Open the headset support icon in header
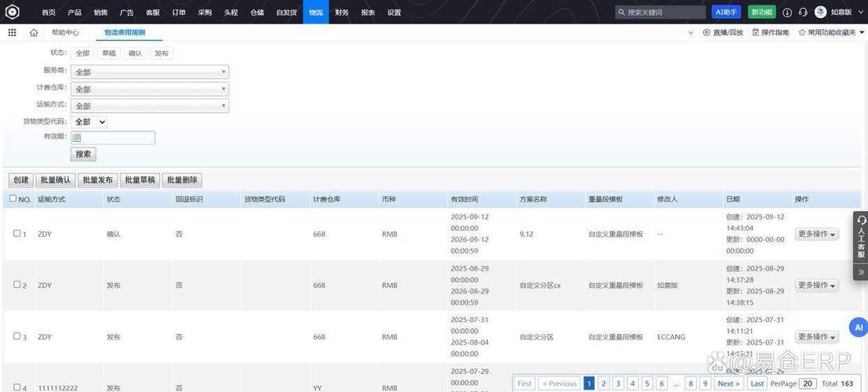Screen dimensions: 868x392 coord(803,13)
